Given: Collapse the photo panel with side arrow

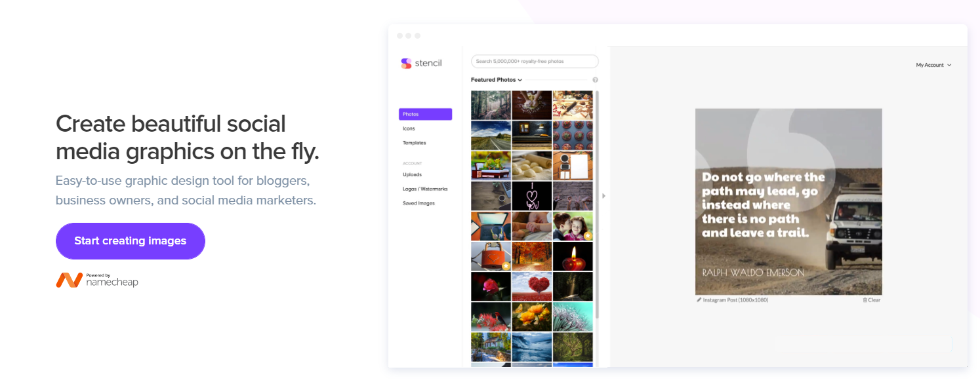Looking at the screenshot, I should pos(603,195).
